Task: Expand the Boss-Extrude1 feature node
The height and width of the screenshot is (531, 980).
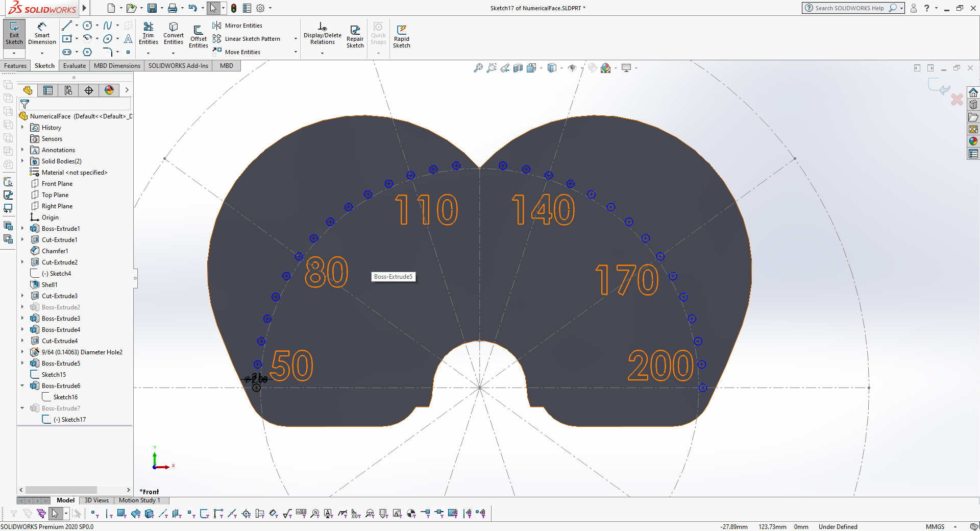Action: [22, 229]
